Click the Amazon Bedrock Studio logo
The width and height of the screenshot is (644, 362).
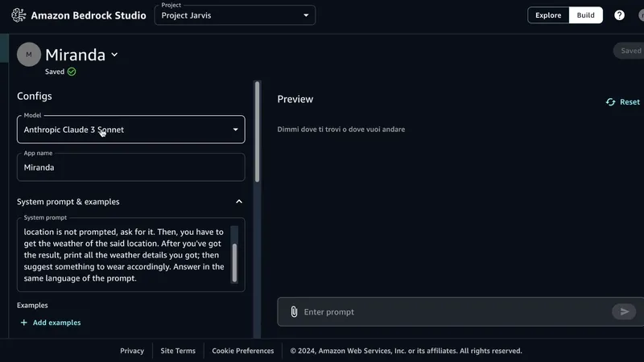19,14
